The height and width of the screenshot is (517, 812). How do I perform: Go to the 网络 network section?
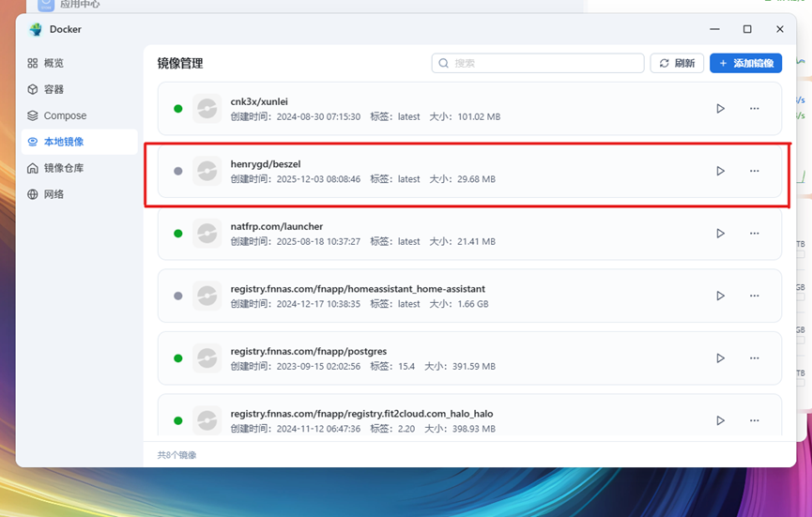79,194
